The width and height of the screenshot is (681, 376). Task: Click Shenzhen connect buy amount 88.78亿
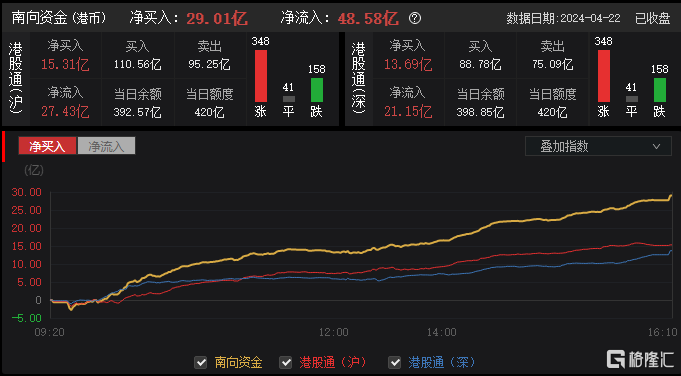(x=480, y=65)
